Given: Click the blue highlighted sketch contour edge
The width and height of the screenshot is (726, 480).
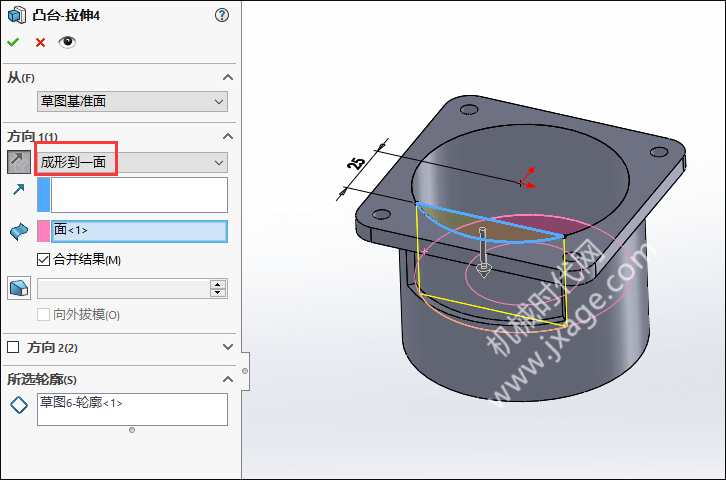Looking at the screenshot, I should (x=490, y=221).
